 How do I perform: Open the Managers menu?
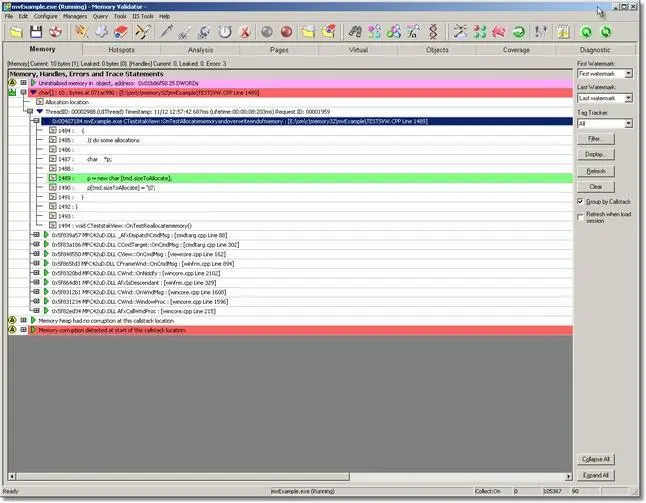tap(75, 16)
